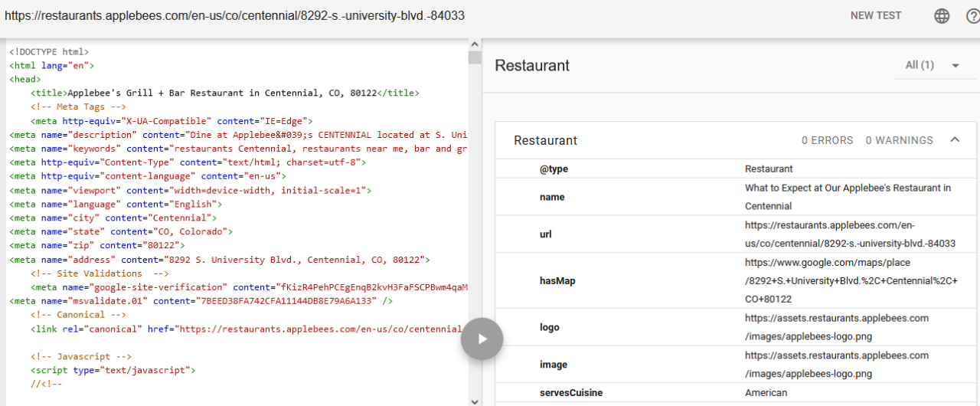Click the url property value

(850, 234)
